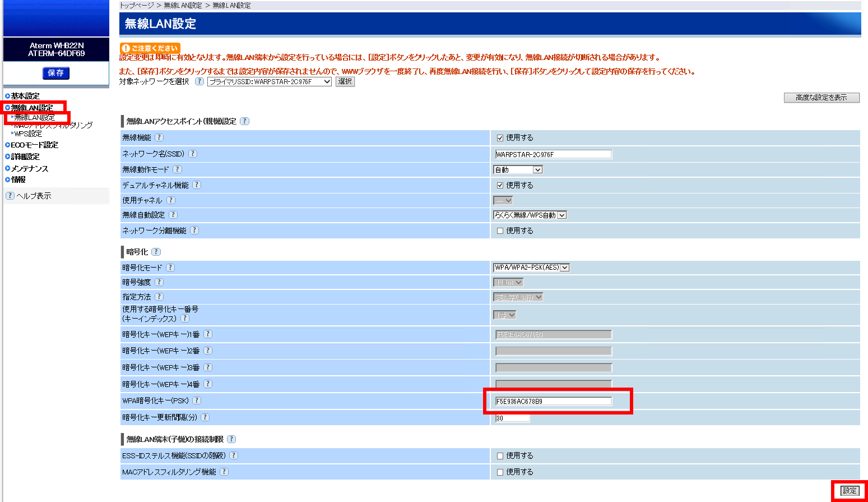Open 基本設定 in the sidebar menu
Image resolution: width=868 pixels, height=502 pixels.
coord(25,96)
